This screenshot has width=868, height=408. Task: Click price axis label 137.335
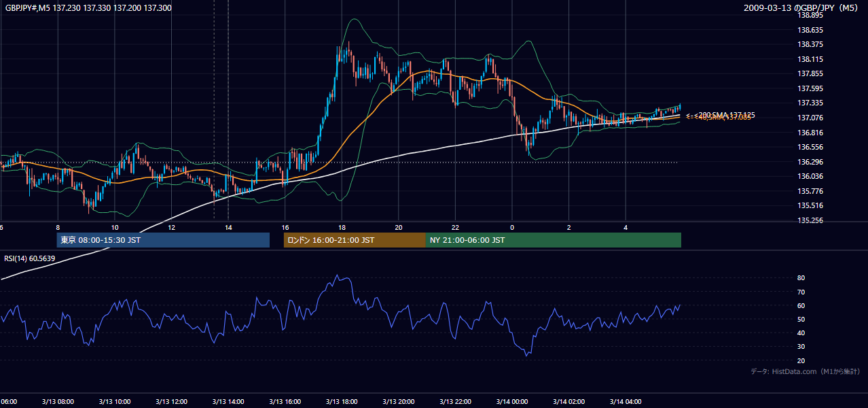coord(811,103)
